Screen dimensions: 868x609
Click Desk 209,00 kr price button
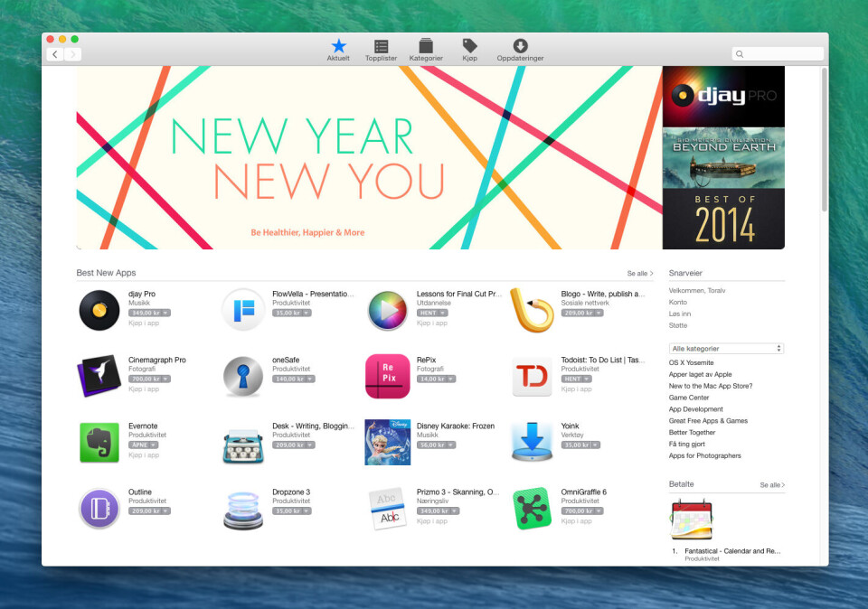(293, 445)
